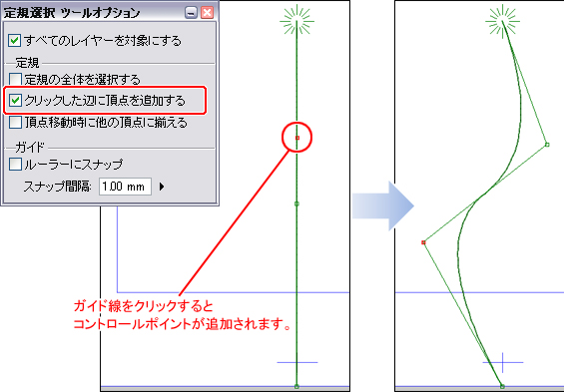Click the sunburst top endpoint of straight guide
Screen dimensions: 564x392
click(x=296, y=21)
